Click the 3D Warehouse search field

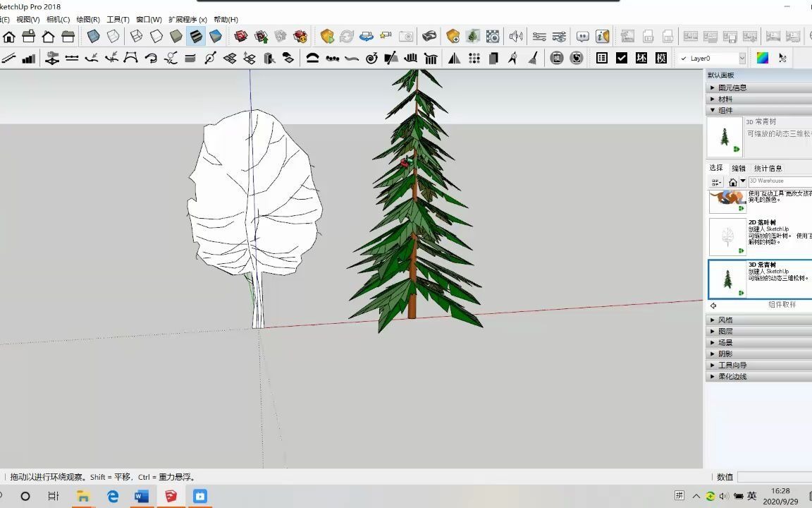780,182
